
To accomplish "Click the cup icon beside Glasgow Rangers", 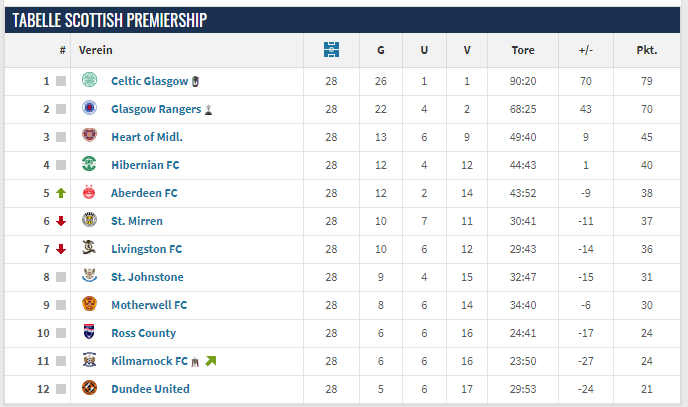I will pyautogui.click(x=208, y=110).
